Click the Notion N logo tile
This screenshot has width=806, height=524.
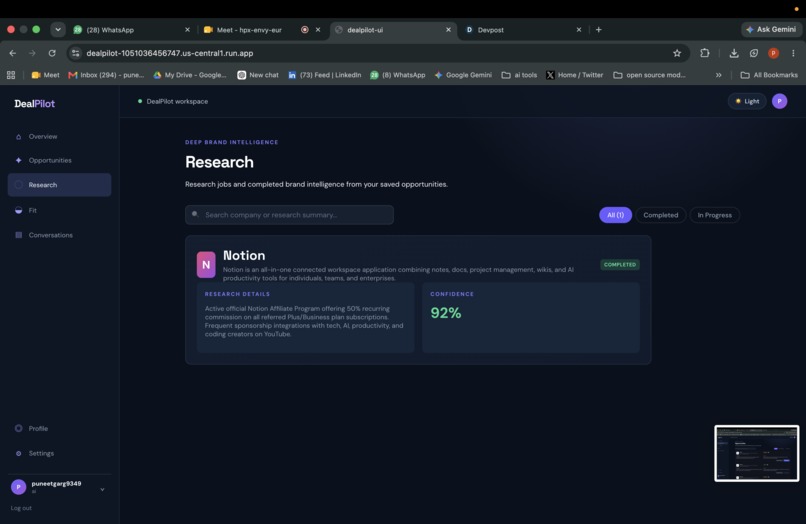coord(206,265)
